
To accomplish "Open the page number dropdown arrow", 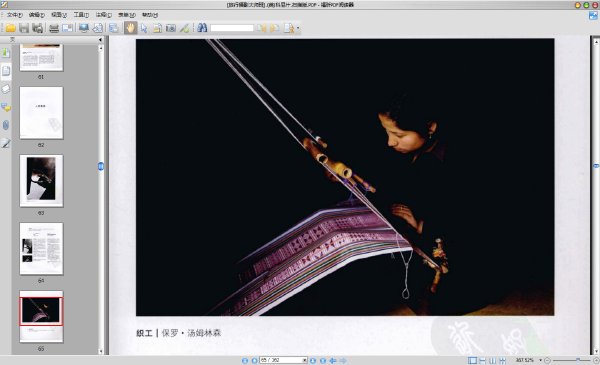I will click(x=305, y=360).
